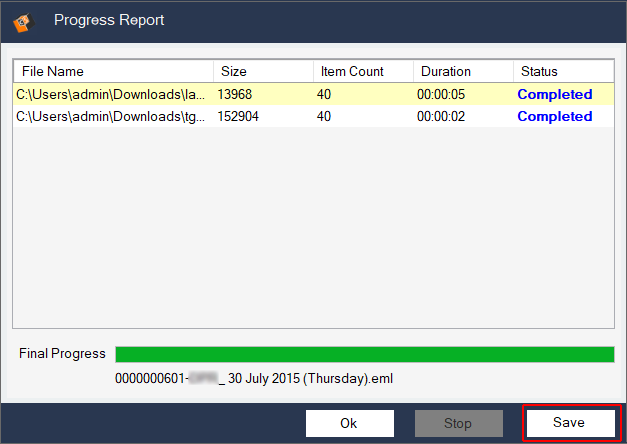
Task: Select the second row file path
Action: click(111, 116)
